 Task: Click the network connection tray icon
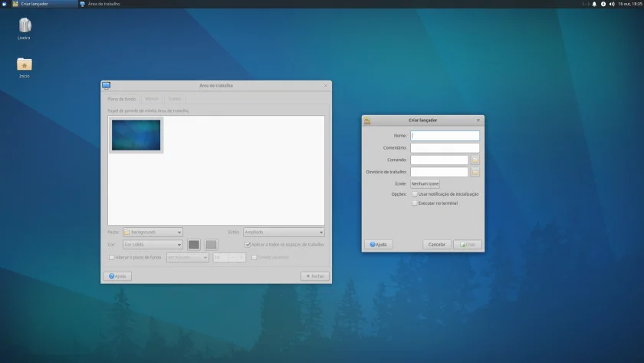(x=586, y=4)
